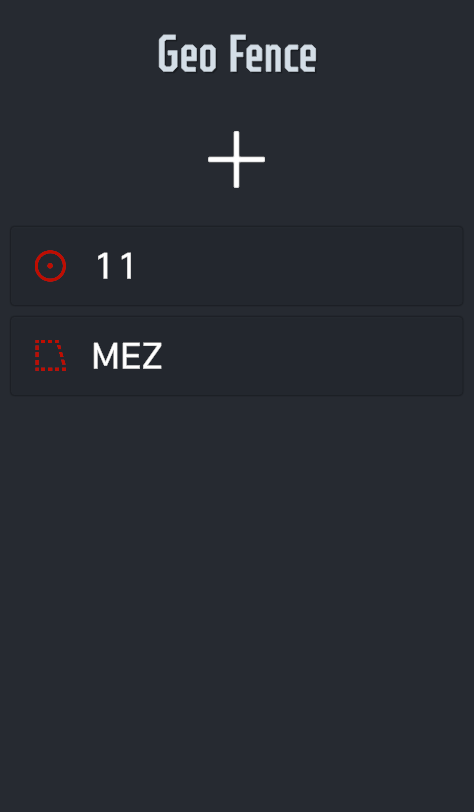474x812 pixels.
Task: Click blank area below the MEZ entry
Action: tap(237, 596)
